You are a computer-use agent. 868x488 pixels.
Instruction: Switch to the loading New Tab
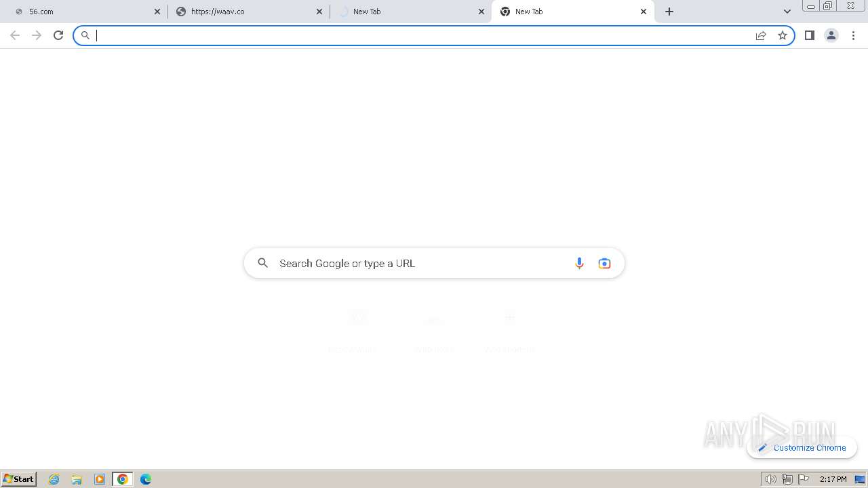(410, 12)
